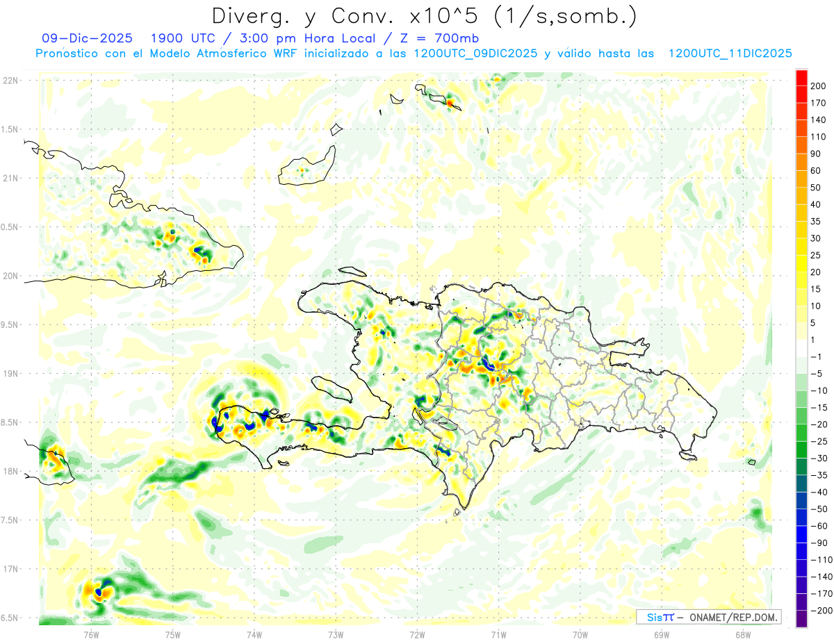834x644 pixels.
Task: Click the "8.5N" latitude label
Action: pos(10,422)
